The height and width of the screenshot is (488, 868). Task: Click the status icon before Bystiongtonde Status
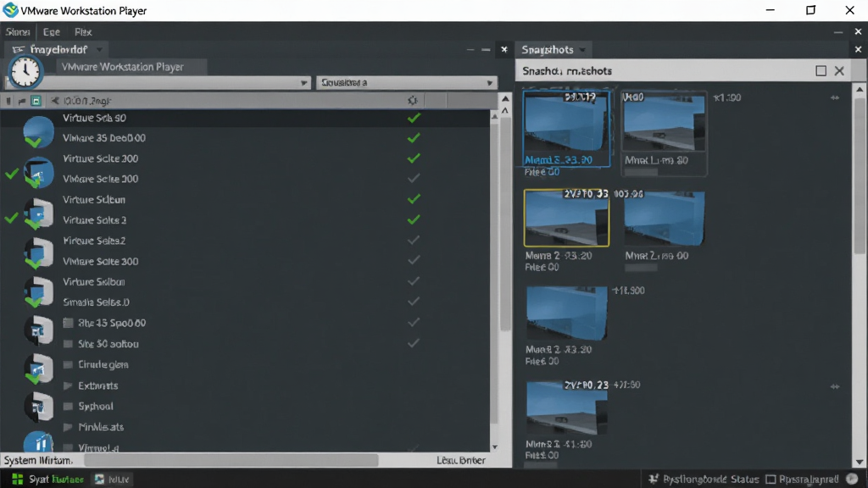pos(654,480)
